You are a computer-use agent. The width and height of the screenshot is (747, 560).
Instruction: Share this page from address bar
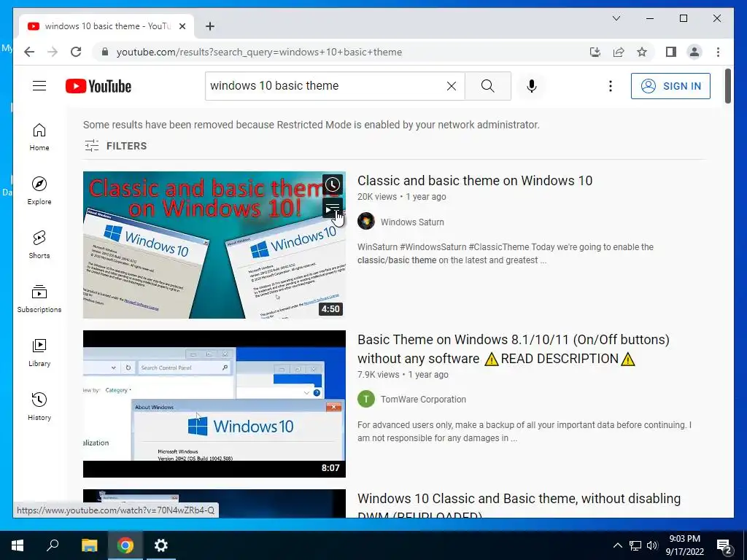(619, 52)
